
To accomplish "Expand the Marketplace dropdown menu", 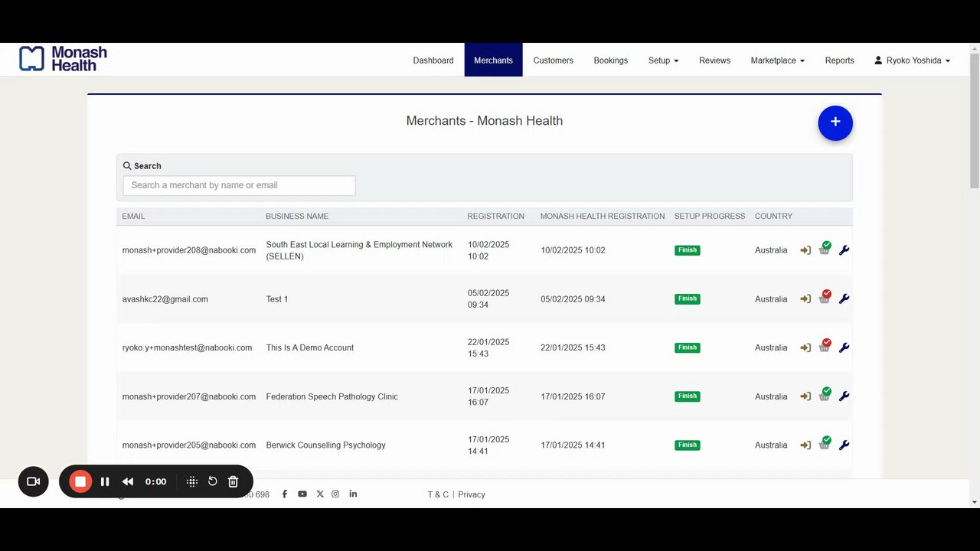I will 778,60.
